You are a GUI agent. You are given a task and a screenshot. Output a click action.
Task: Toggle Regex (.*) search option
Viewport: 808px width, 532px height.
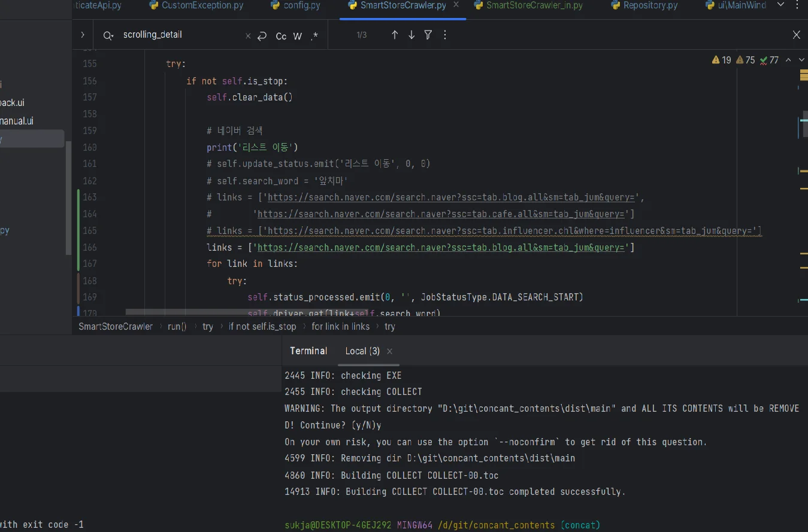tap(314, 36)
